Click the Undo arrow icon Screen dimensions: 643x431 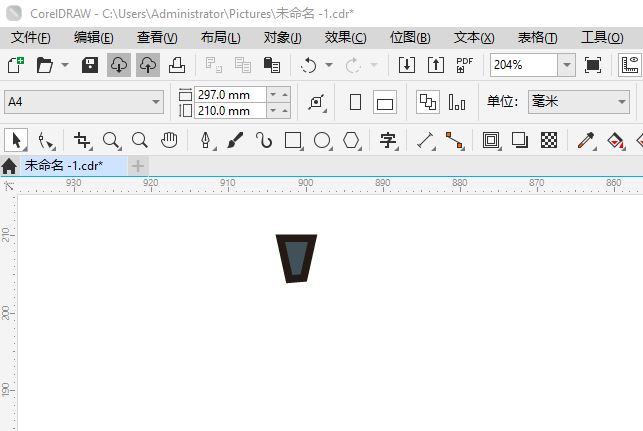[309, 65]
